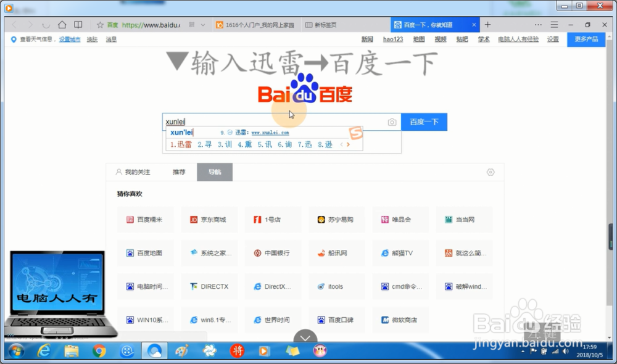Image resolution: width=617 pixels, height=364 pixels.
Task: Go to browser home page icon
Action: tap(62, 25)
